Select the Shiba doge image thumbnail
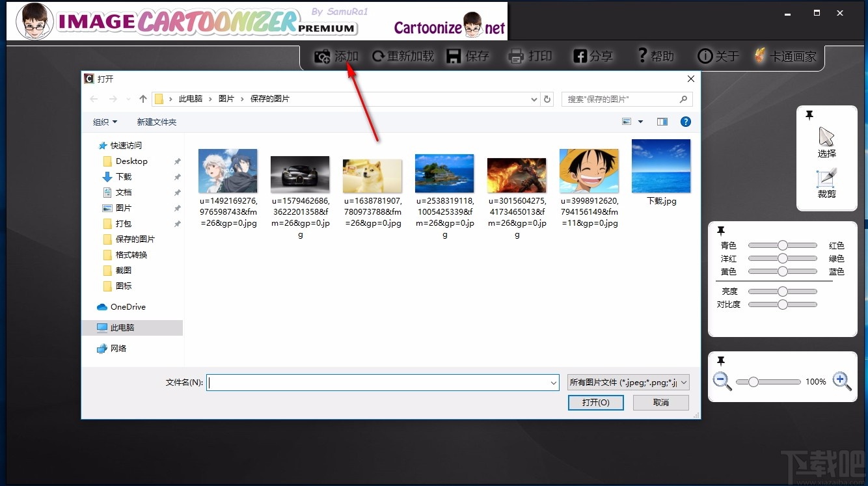The width and height of the screenshot is (868, 486). pyautogui.click(x=372, y=176)
